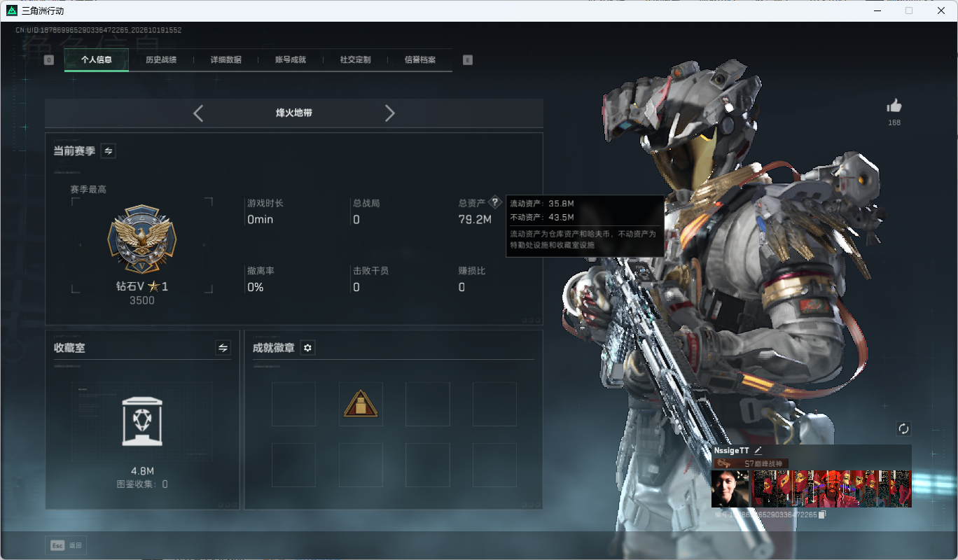Open the 信誉档案 tab
Screen dimensions: 958x560
420,60
